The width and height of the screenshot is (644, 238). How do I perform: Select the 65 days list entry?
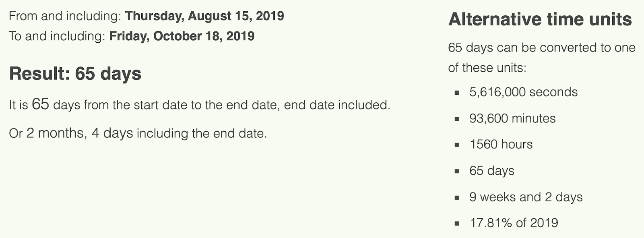pyautogui.click(x=492, y=171)
